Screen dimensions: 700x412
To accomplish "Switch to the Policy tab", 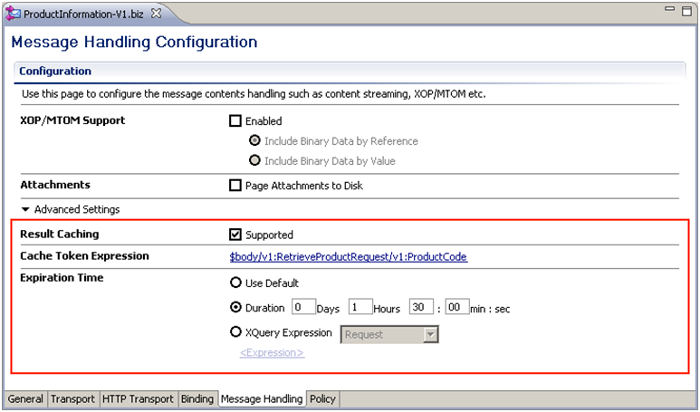I will [322, 399].
